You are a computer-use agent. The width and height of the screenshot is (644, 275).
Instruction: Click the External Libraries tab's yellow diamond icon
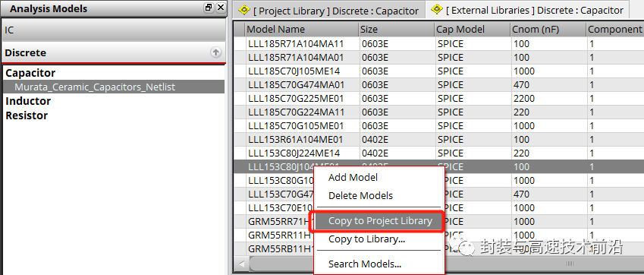(438, 9)
